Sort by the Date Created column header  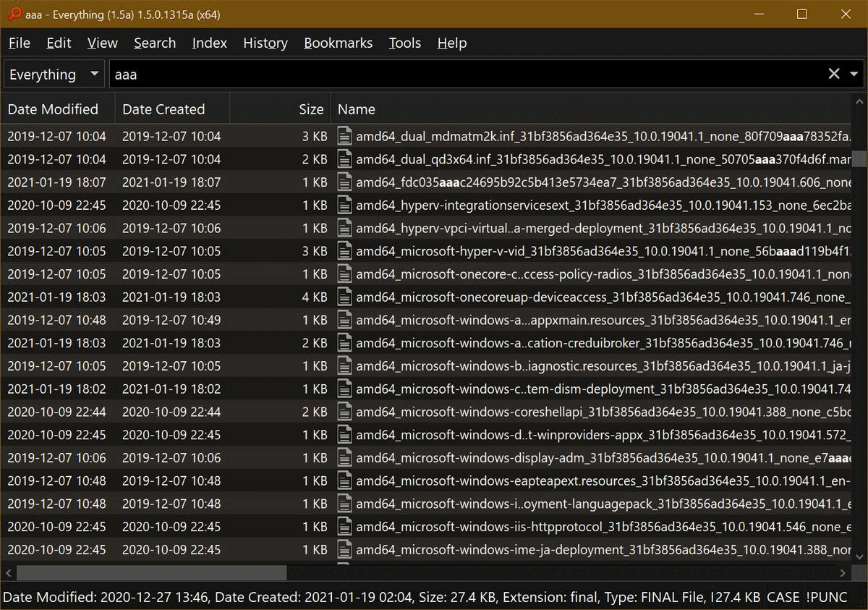click(x=172, y=109)
